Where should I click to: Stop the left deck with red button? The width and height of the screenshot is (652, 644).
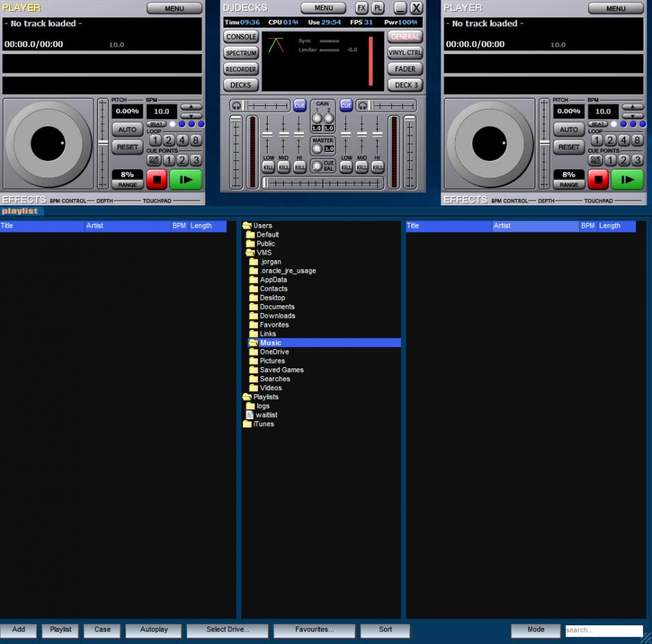[x=157, y=180]
